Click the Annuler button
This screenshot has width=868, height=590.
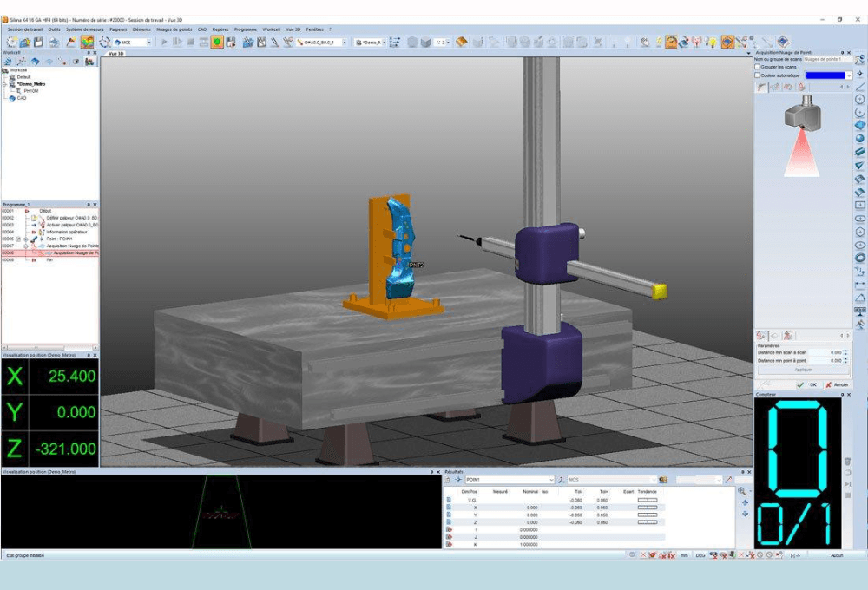[838, 384]
